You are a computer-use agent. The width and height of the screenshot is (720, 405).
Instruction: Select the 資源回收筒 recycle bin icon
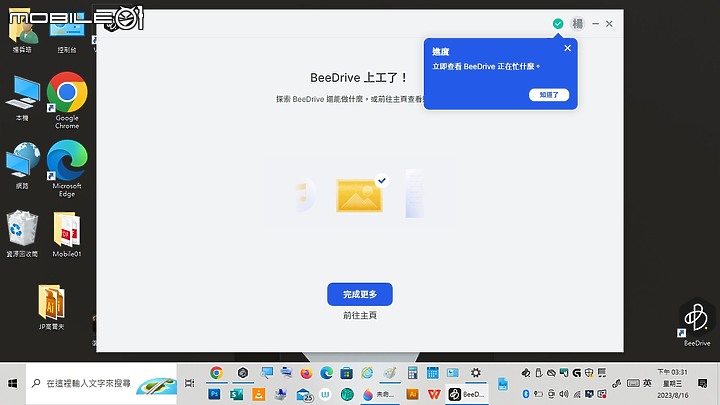(22, 233)
